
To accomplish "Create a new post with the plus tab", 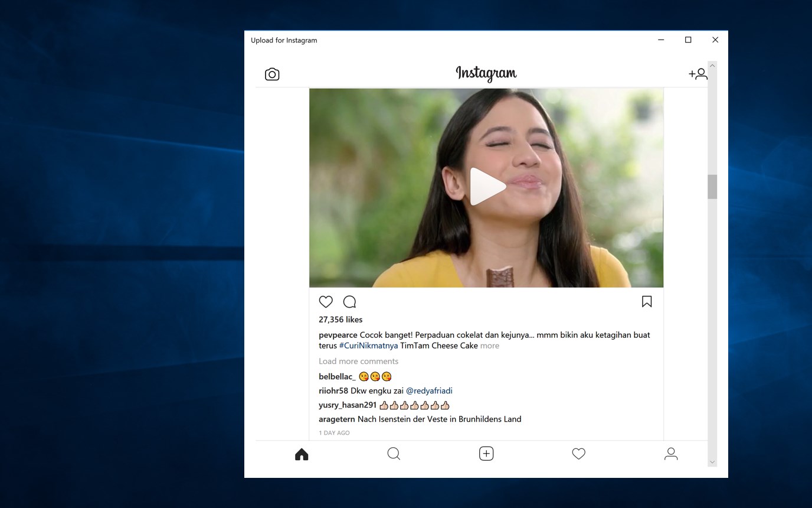I will coord(486,454).
